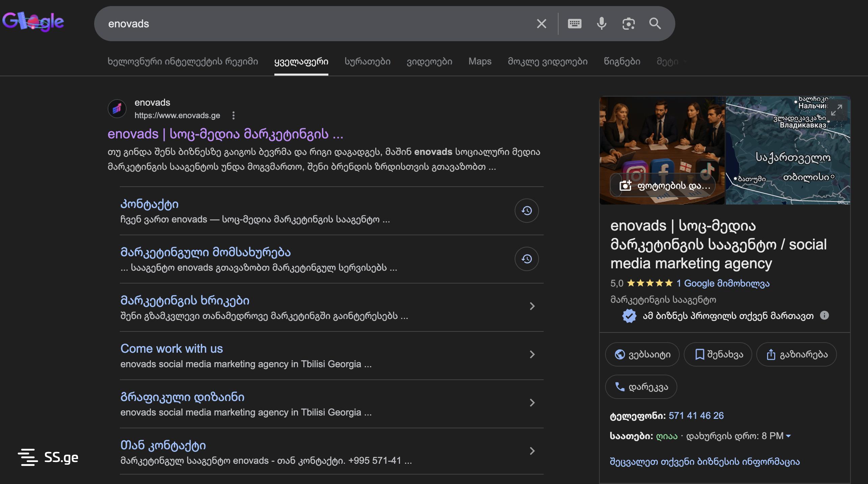Click the ვებსაიტი website button

click(x=642, y=354)
